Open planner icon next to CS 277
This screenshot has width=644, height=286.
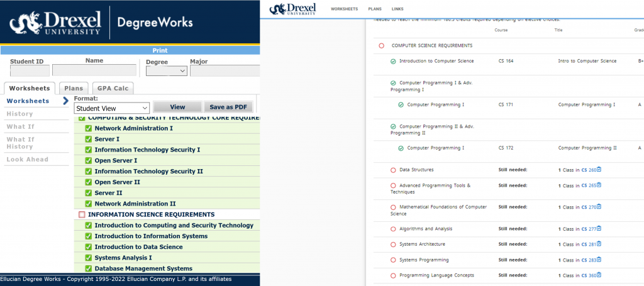tap(599, 229)
